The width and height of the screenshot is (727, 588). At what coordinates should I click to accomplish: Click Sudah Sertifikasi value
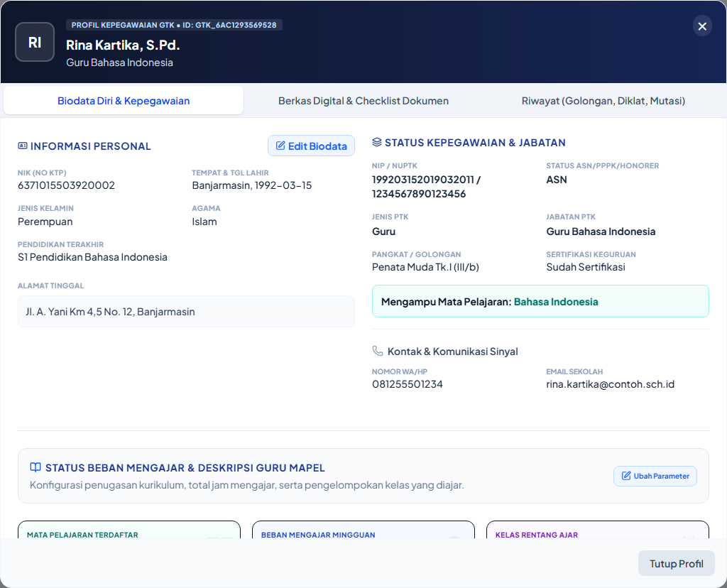586,267
